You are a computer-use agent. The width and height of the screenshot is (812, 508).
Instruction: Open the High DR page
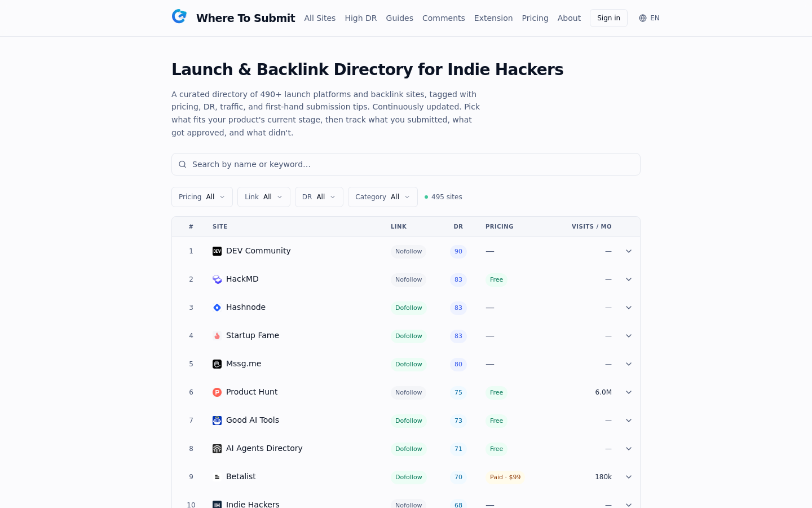pyautogui.click(x=361, y=18)
